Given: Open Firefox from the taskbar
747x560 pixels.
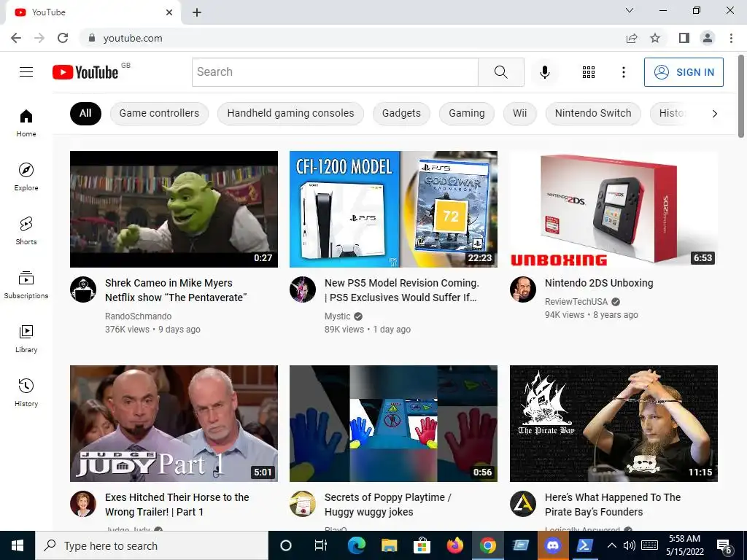Looking at the screenshot, I should pyautogui.click(x=455, y=545).
